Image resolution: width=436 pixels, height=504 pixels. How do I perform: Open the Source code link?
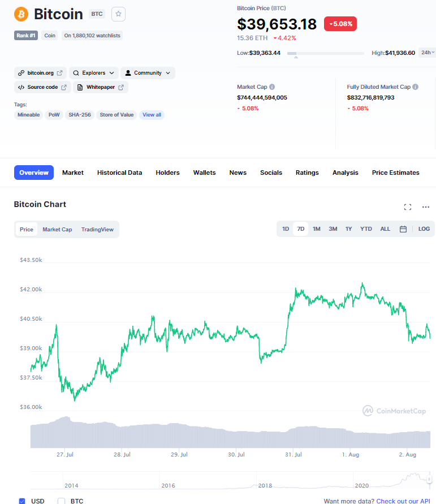pos(42,87)
